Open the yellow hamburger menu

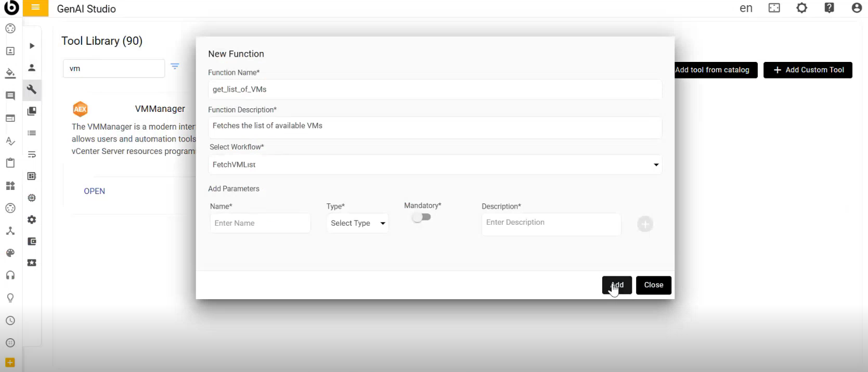[x=35, y=8]
